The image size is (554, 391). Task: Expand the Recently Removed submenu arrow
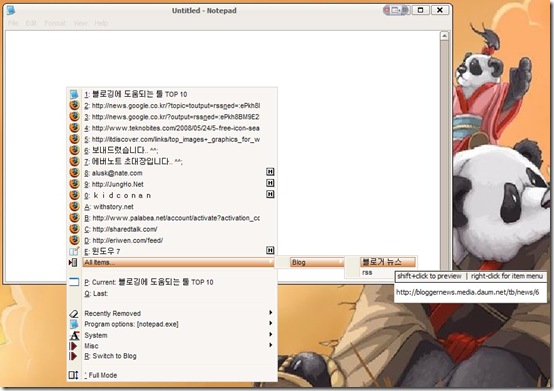[270, 313]
